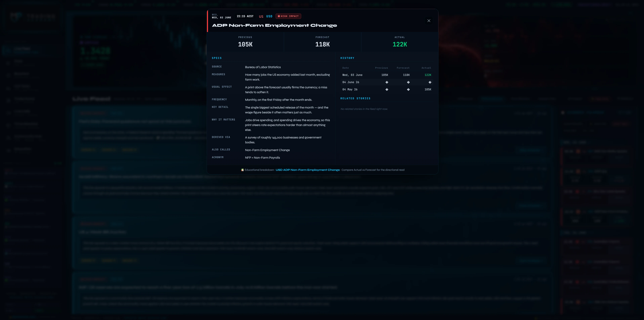644x320 pixels.
Task: Click the HIGH IMPACT badge
Action: [288, 16]
